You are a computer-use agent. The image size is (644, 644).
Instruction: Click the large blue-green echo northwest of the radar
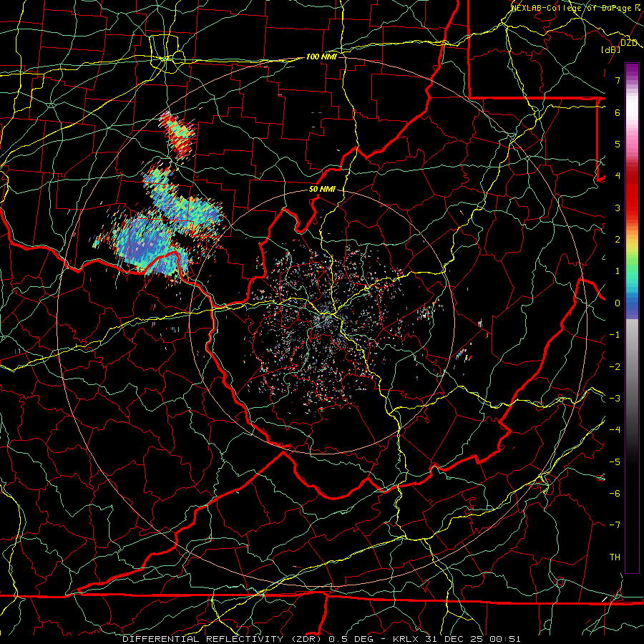(x=150, y=245)
